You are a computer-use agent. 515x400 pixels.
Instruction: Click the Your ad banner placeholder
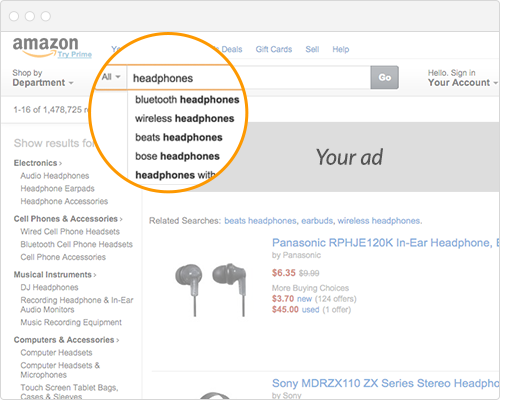tap(349, 157)
